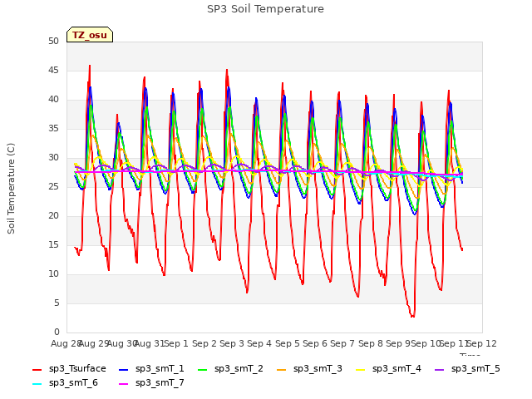Click the Sep 1 x-axis tick label
Screen dimensions: 532x399
pos(176,343)
